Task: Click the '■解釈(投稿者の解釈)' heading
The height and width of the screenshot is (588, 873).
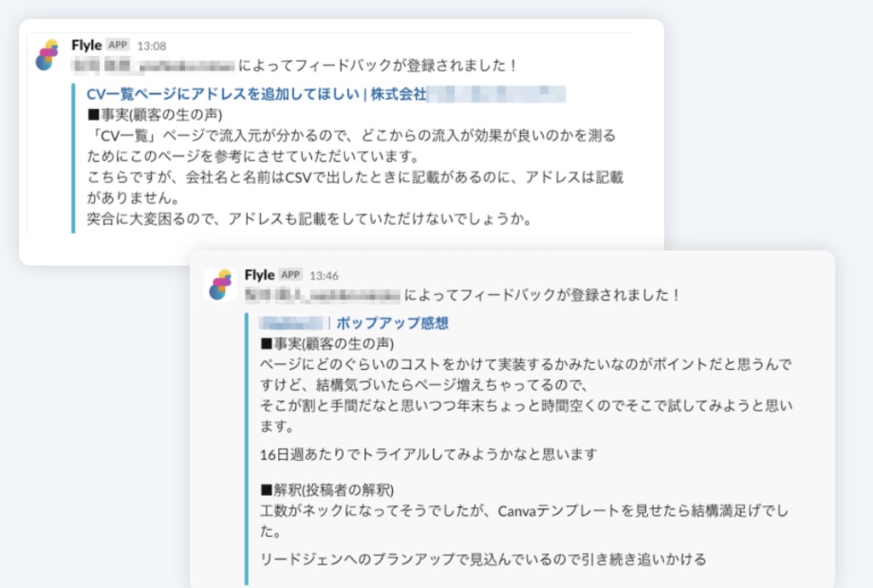Action: (327, 490)
